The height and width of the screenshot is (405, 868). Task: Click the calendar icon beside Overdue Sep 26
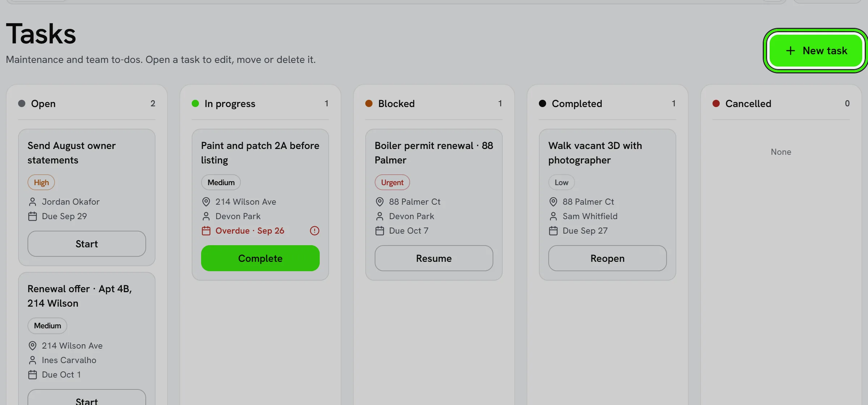pos(206,231)
